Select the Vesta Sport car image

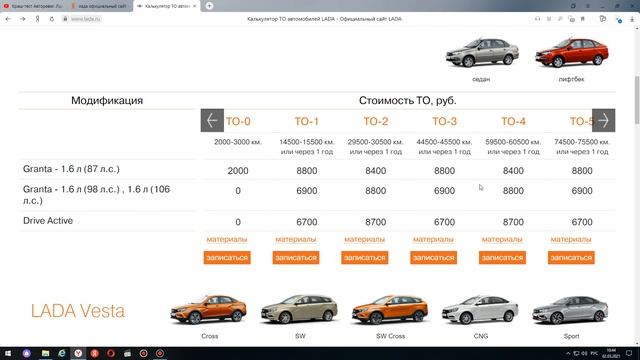[x=571, y=309]
